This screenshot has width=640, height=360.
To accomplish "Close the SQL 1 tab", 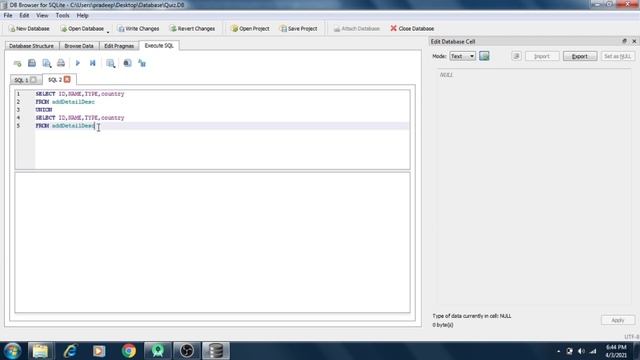I will (33, 80).
